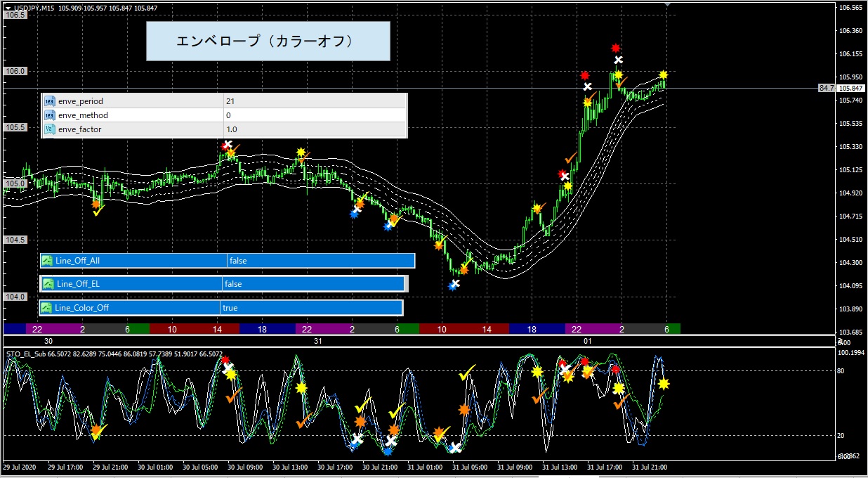Click the integer icon beside enve_method

(x=50, y=115)
